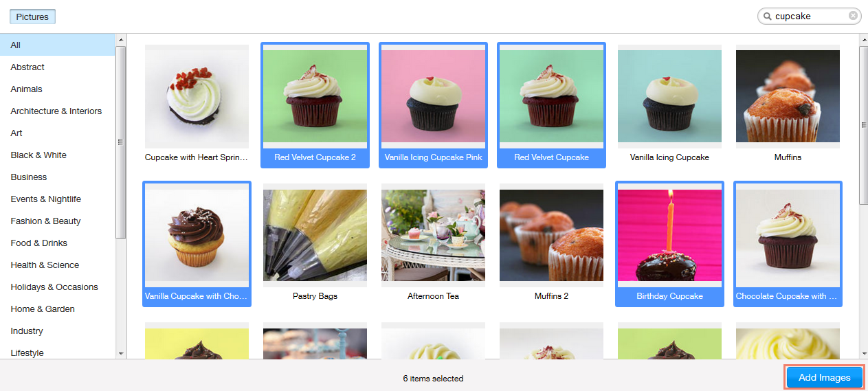This screenshot has width=868, height=391.
Task: Select the All category
Action: coord(58,45)
